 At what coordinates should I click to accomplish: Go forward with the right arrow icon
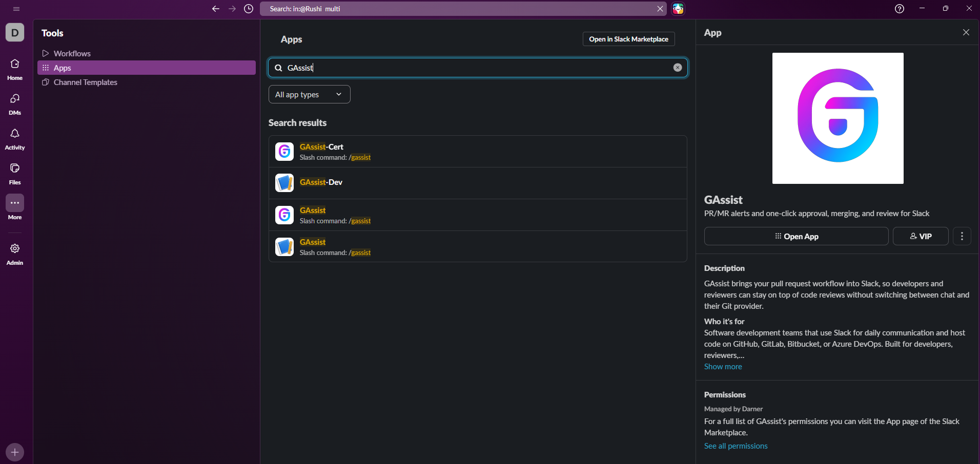(232, 9)
